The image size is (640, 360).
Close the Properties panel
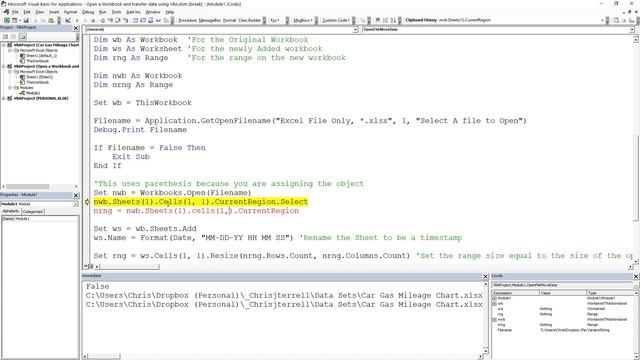click(x=76, y=195)
